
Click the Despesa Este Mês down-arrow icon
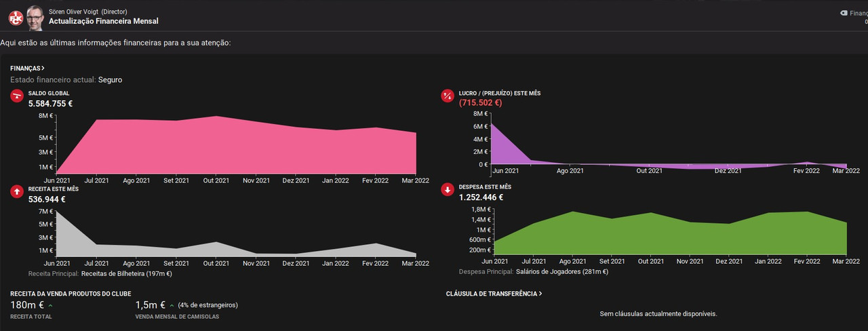pos(448,189)
